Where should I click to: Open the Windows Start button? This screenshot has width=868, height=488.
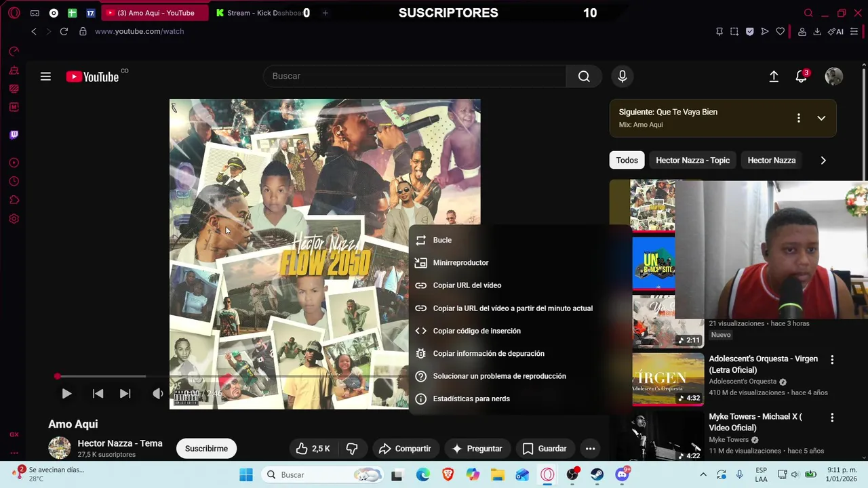pyautogui.click(x=245, y=474)
